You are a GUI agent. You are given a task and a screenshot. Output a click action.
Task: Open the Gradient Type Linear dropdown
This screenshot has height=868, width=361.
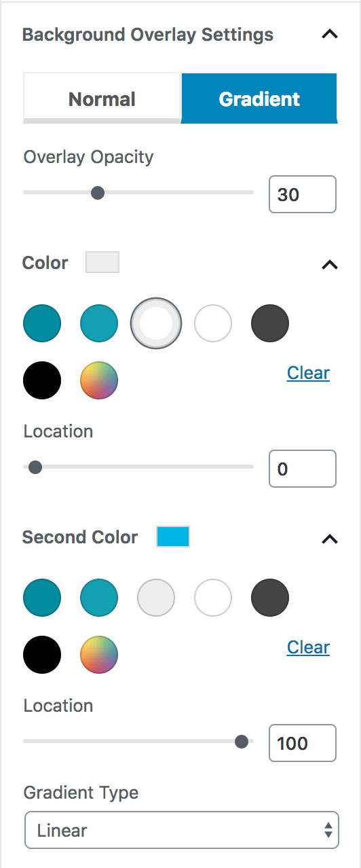(x=181, y=830)
